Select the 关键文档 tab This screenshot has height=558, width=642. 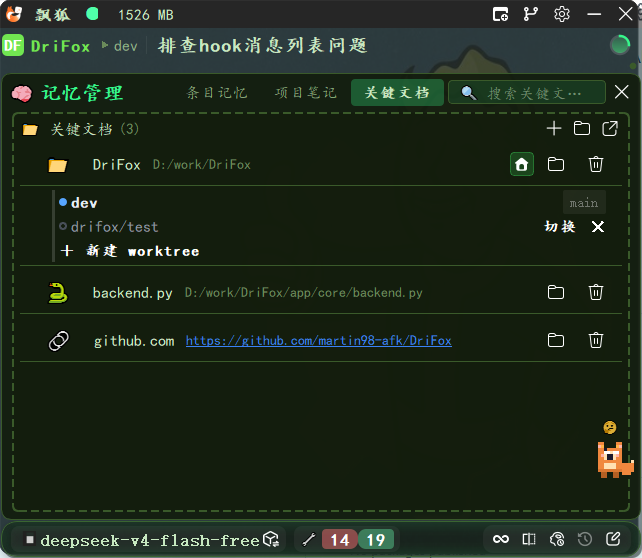(397, 93)
